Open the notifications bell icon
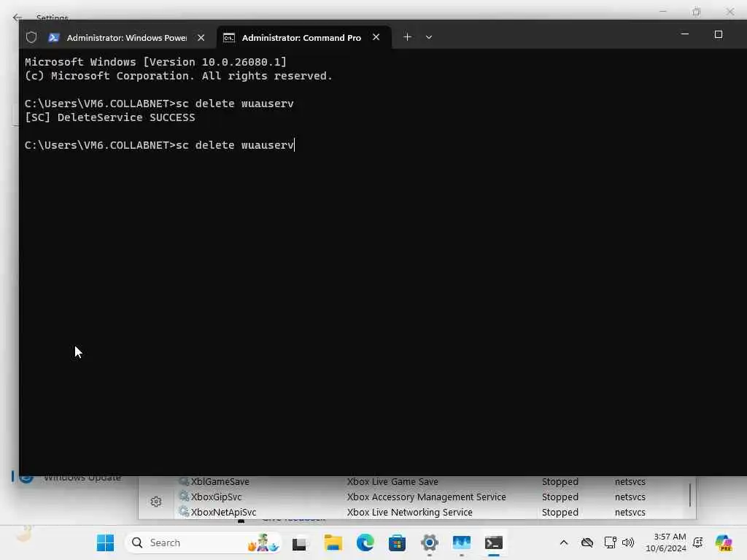Image resolution: width=747 pixels, height=560 pixels. click(x=698, y=542)
